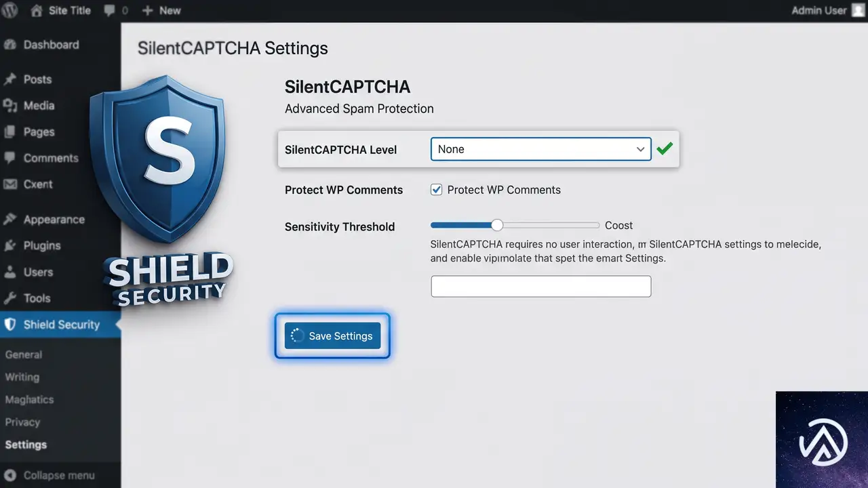Open the Settings submenu link
This screenshot has height=488, width=868.
[x=26, y=445]
